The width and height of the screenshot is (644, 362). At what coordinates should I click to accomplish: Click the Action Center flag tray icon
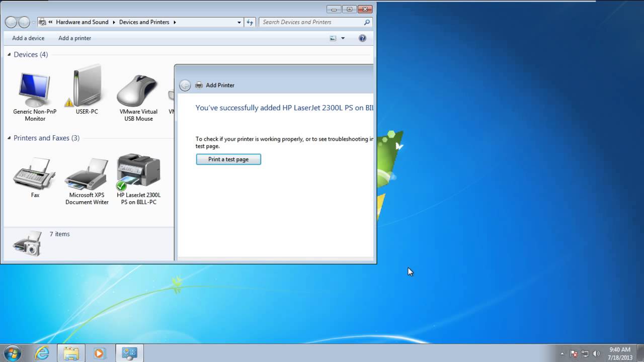click(x=574, y=353)
